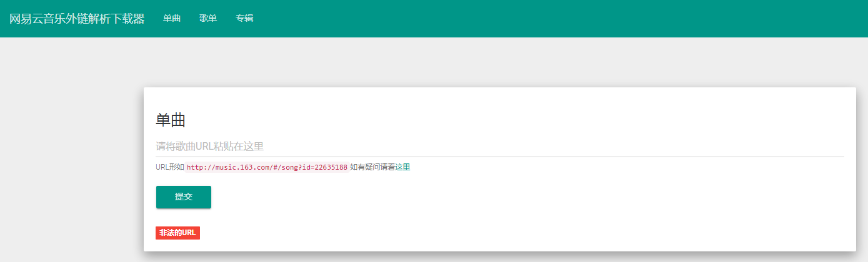Focus the song URL input field
The height and width of the screenshot is (262, 868).
[x=500, y=147]
